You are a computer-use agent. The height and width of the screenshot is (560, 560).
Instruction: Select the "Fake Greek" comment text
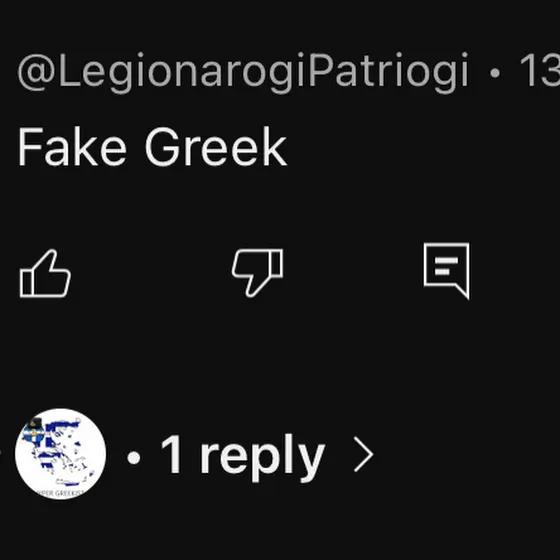click(152, 147)
